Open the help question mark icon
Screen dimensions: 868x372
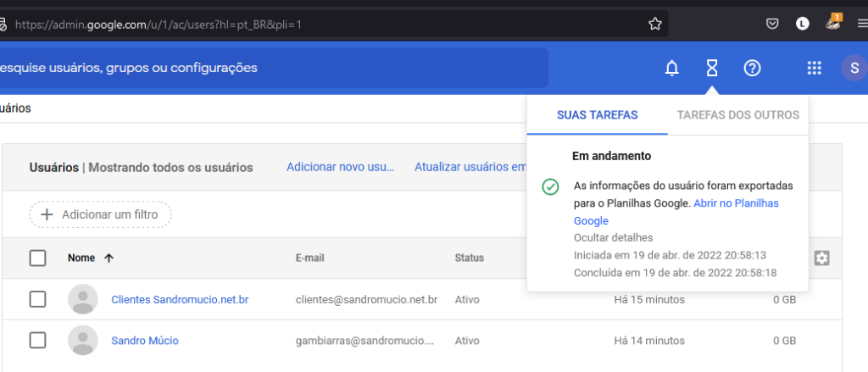[752, 69]
